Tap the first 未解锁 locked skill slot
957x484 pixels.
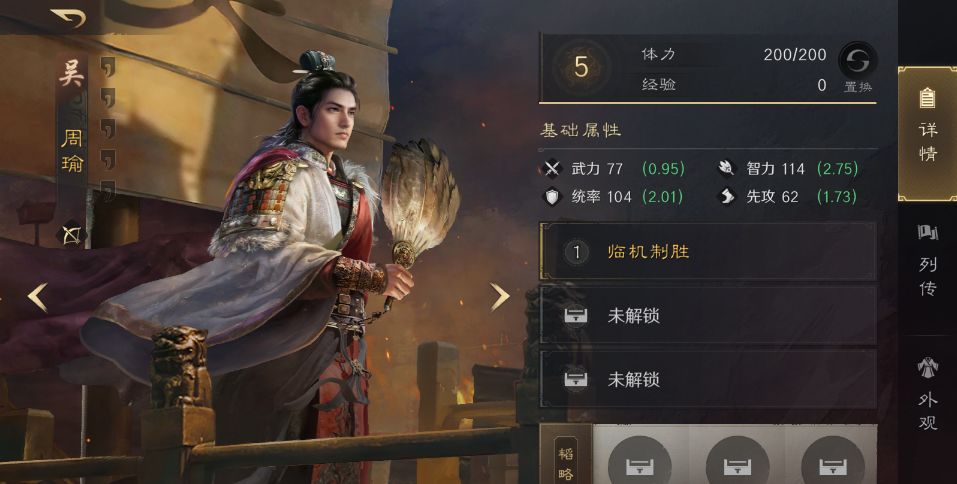(x=708, y=316)
